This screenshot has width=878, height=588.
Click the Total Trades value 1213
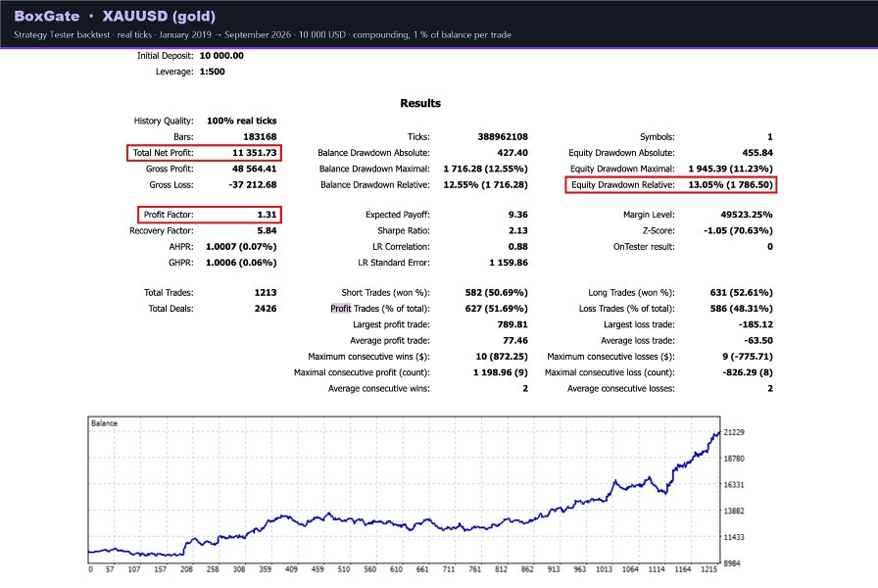[266, 292]
